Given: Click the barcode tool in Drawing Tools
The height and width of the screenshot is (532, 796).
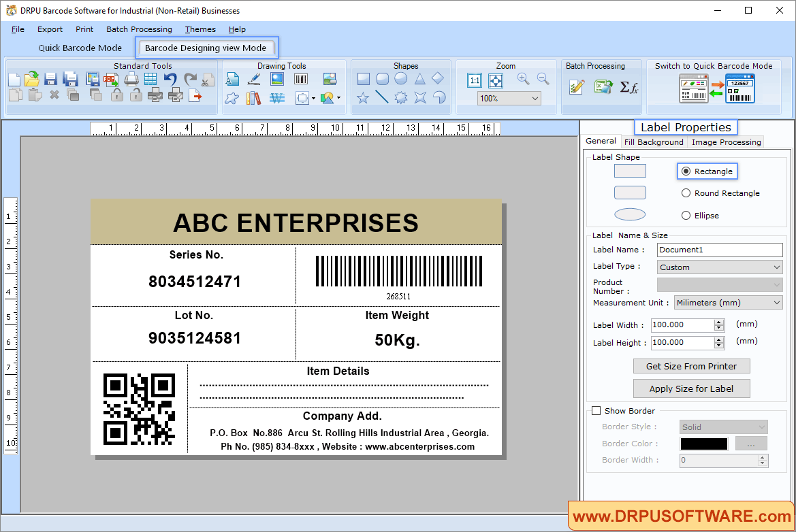Looking at the screenshot, I should click(300, 79).
